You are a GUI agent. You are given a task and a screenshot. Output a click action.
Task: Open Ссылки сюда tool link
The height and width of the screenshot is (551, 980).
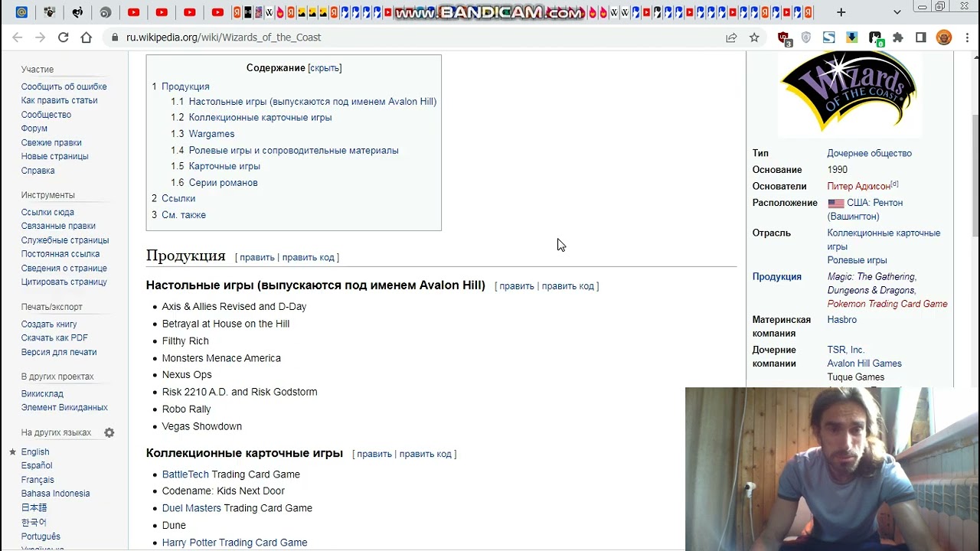point(47,212)
